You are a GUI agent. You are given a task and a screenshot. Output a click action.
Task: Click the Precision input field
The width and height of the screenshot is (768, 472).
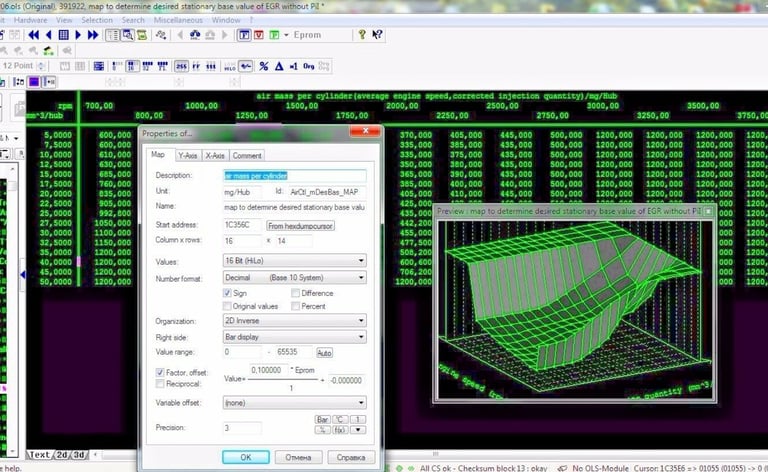pyautogui.click(x=242, y=428)
